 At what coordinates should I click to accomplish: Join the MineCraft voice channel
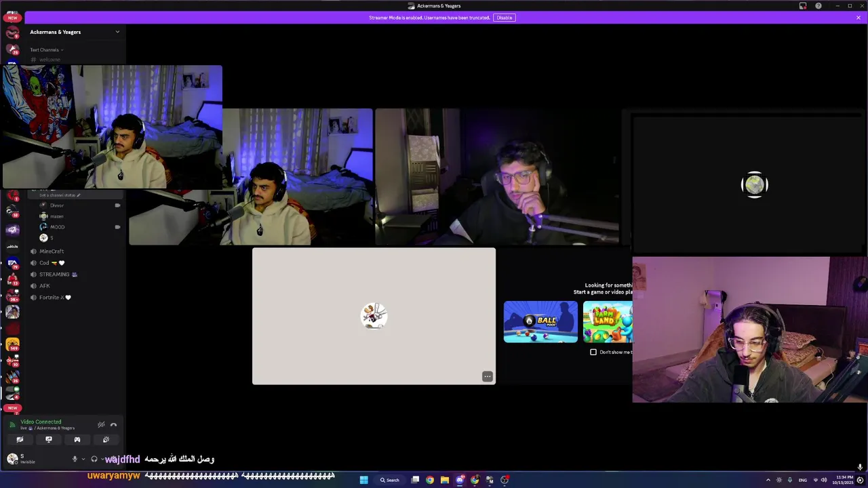click(52, 251)
